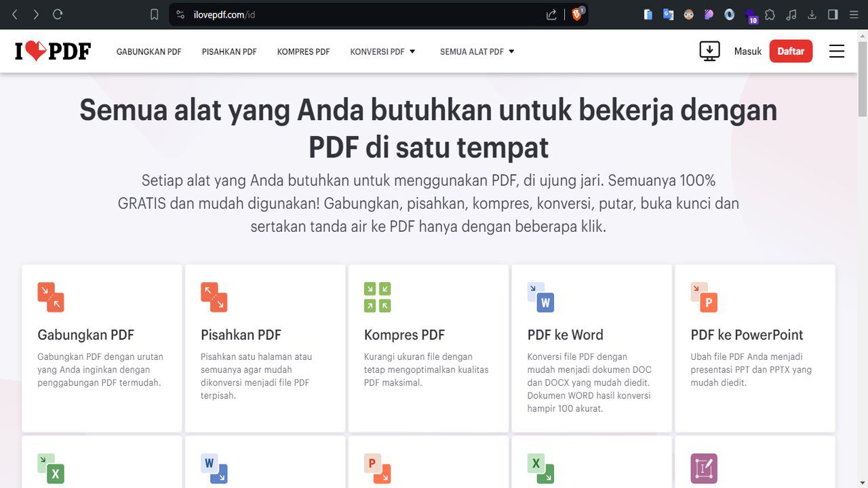Open the Word to PDF tool icon
868x488 pixels.
214,468
